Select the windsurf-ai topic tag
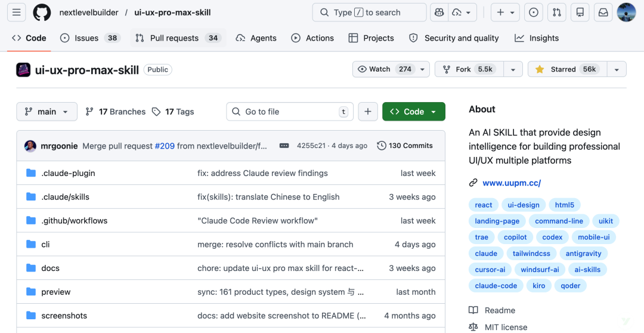Image resolution: width=644 pixels, height=333 pixels. [540, 270]
